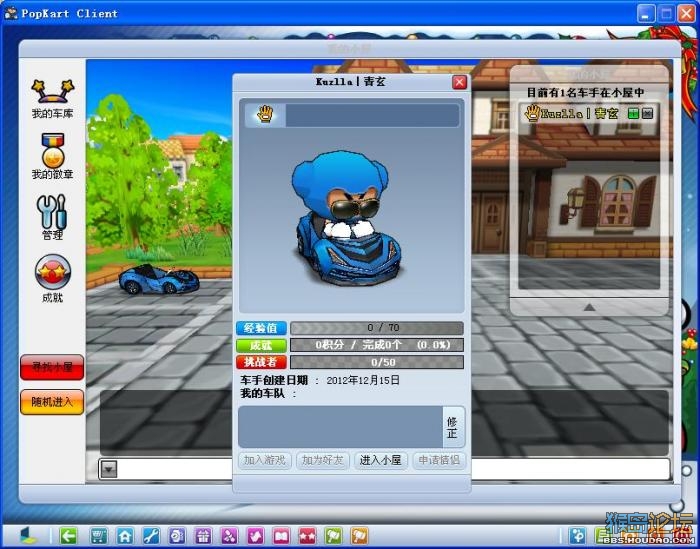Click grey icon beside Kuzlla in list
The image size is (700, 549).
[647, 113]
